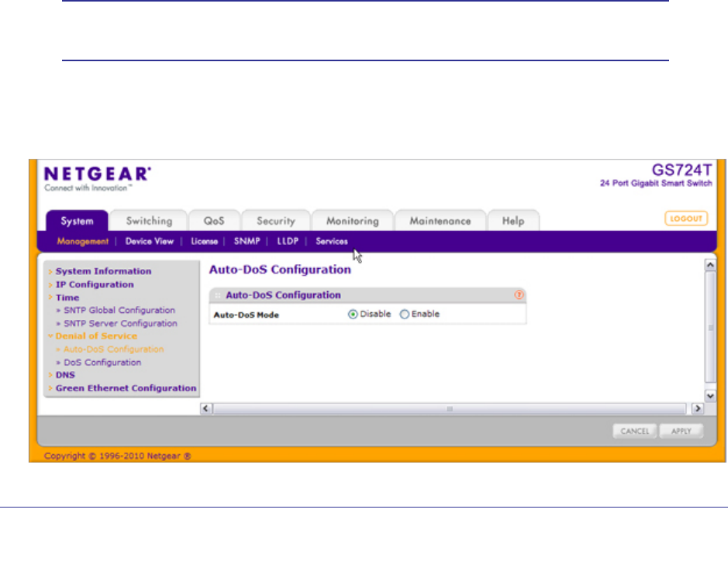The image size is (728, 561).
Task: Select the Management submenu
Action: [83, 241]
